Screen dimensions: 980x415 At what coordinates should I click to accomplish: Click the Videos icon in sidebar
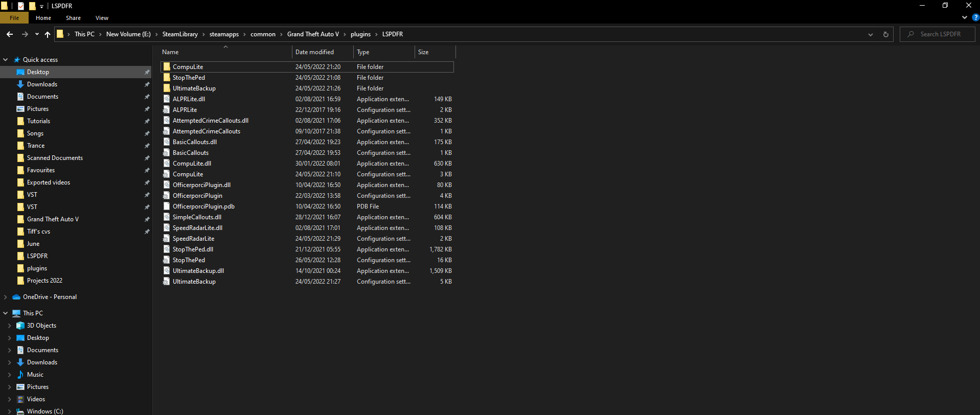20,399
